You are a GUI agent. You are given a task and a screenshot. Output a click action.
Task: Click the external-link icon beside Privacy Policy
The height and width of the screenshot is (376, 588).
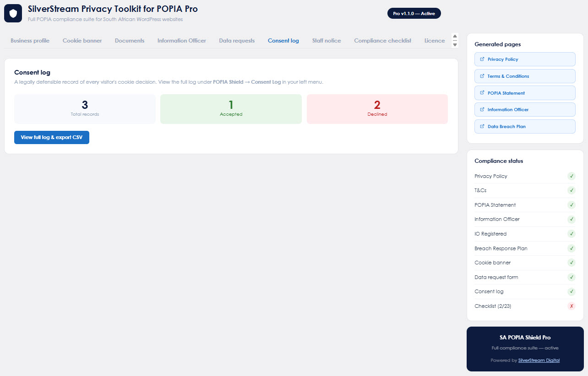coord(482,59)
